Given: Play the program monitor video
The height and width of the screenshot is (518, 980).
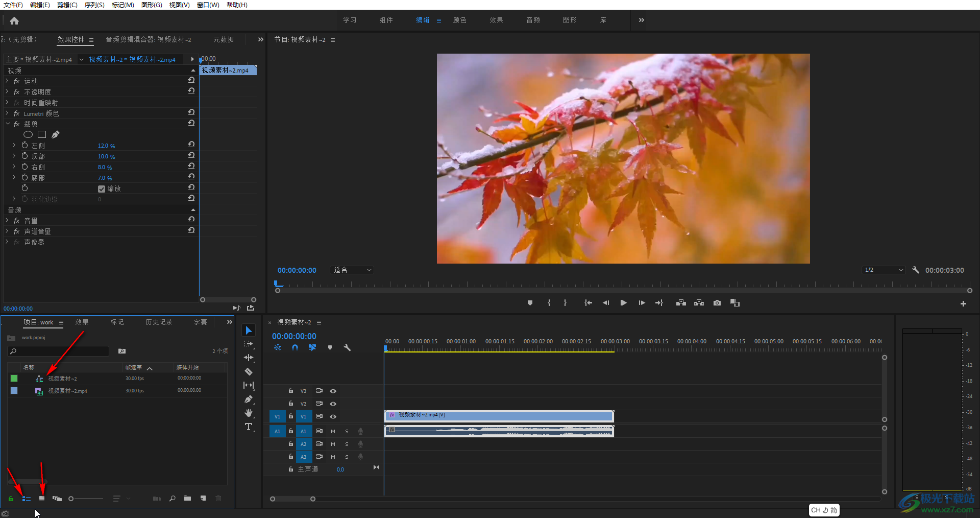Looking at the screenshot, I should coord(623,303).
